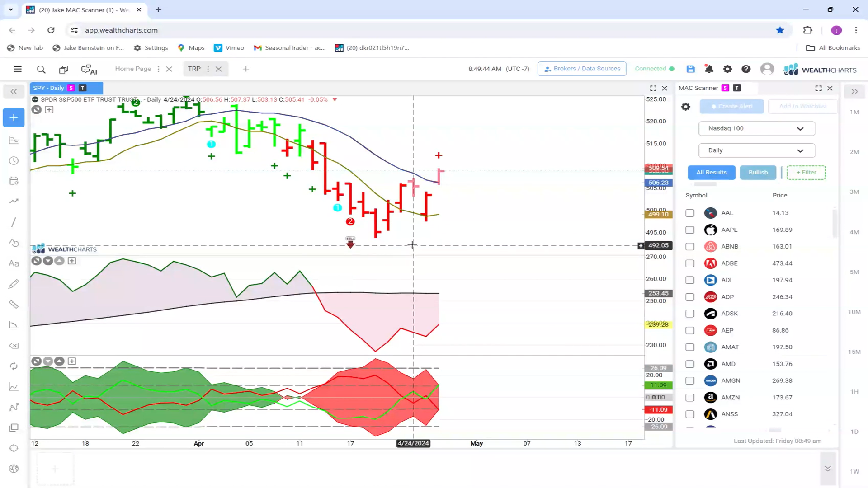
Task: Check the ADP checkbox
Action: point(690,297)
